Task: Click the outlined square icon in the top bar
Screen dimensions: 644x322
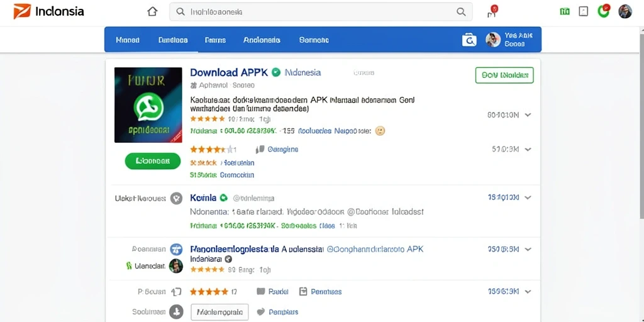Action: (583, 11)
